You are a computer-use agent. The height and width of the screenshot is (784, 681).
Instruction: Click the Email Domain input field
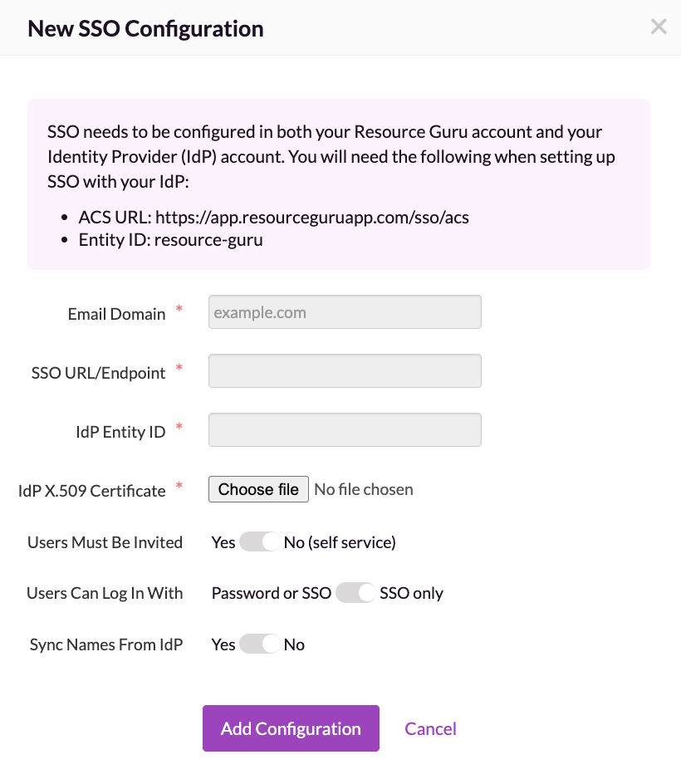pos(345,313)
